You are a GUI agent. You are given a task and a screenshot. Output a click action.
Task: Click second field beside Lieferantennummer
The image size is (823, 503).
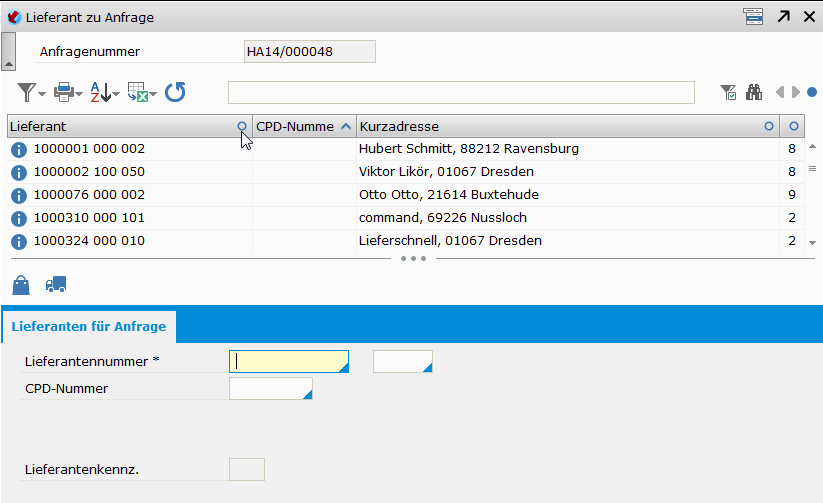(403, 362)
